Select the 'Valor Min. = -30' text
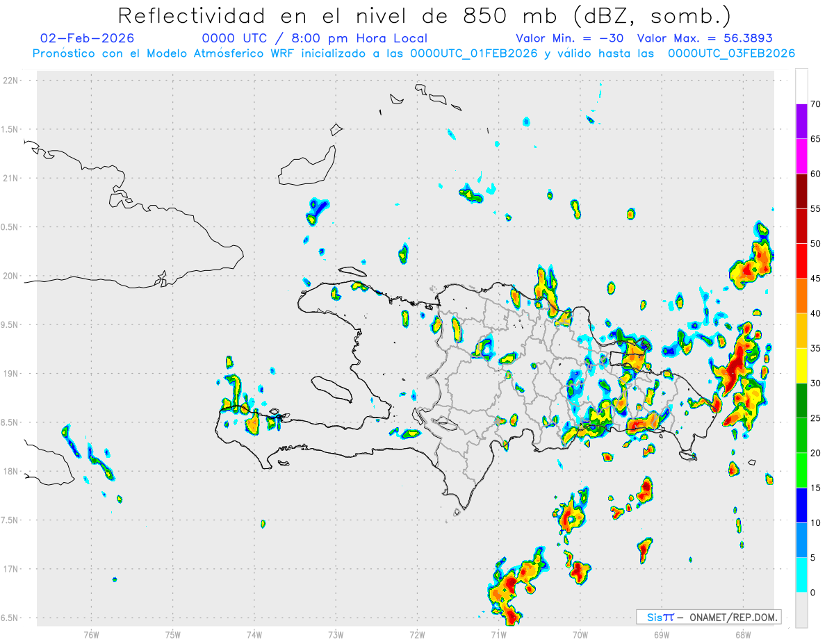The image size is (834, 644). coord(570,38)
